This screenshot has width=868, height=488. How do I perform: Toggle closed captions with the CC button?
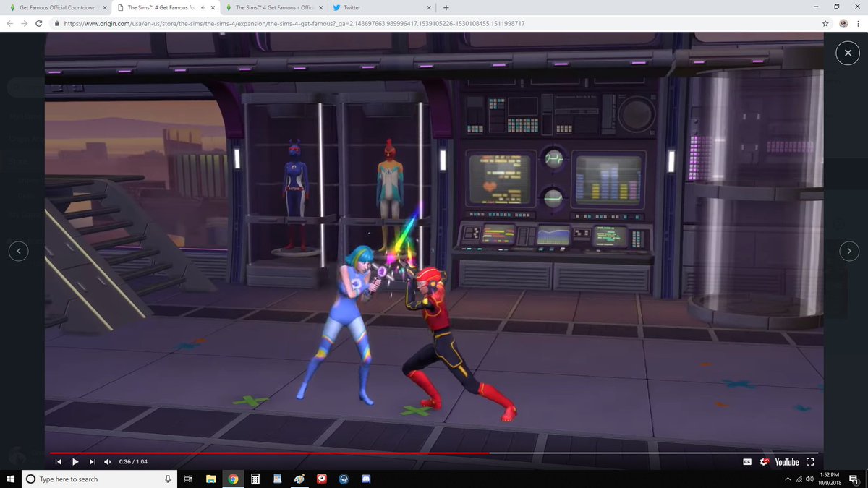[x=747, y=462]
